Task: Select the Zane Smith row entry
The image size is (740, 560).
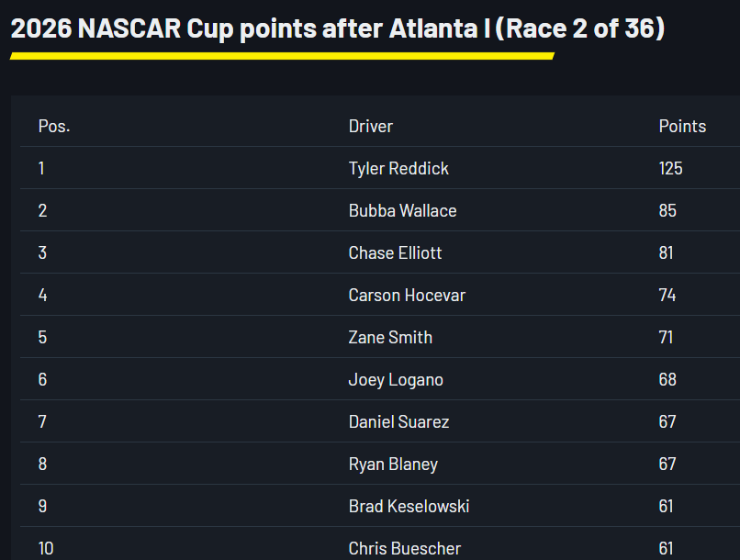Action: click(390, 338)
